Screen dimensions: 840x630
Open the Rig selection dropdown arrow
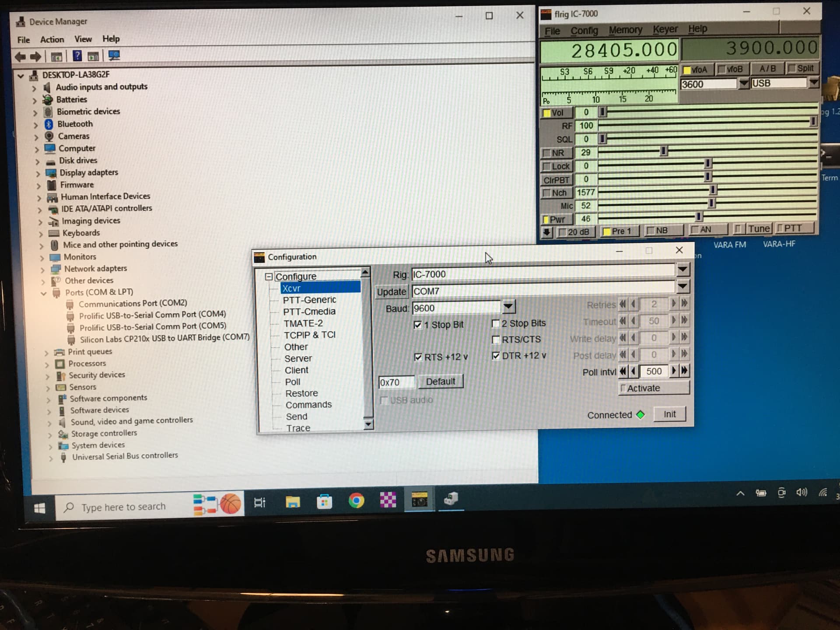click(x=682, y=269)
